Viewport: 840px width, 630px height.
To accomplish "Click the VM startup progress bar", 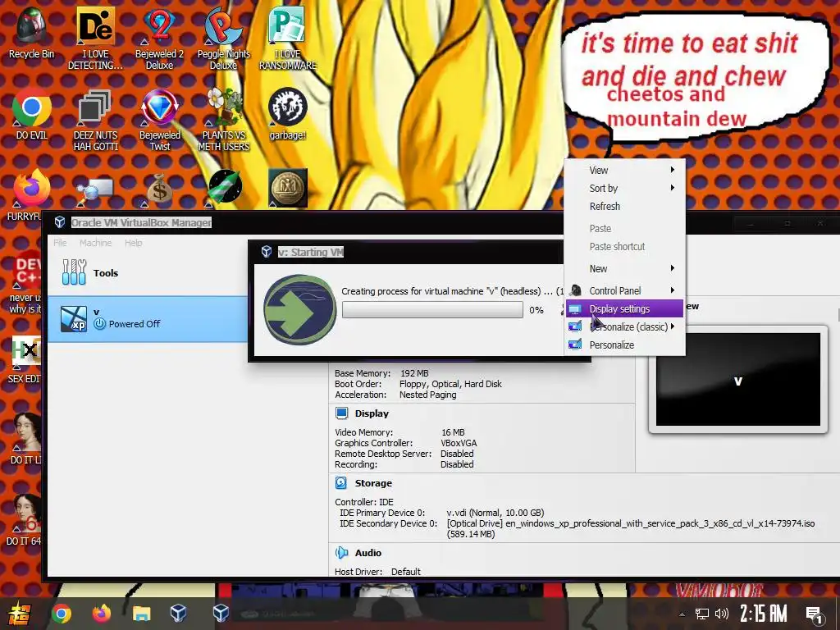I will [x=432, y=309].
